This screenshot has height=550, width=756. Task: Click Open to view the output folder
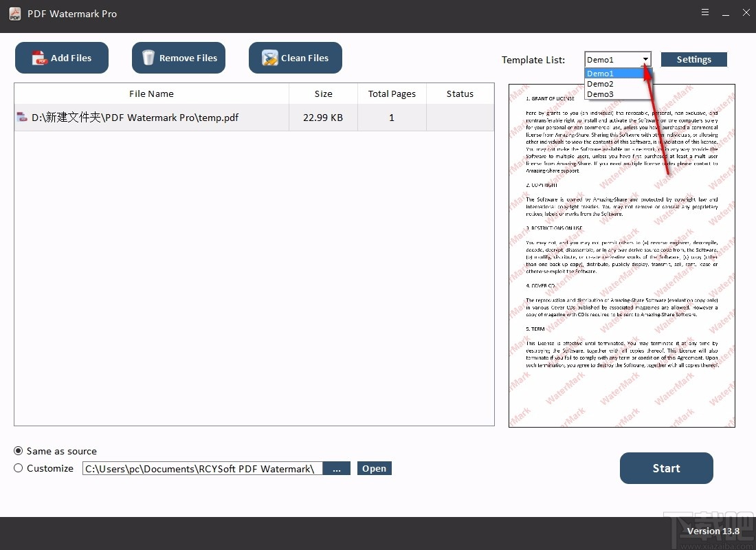coord(374,468)
